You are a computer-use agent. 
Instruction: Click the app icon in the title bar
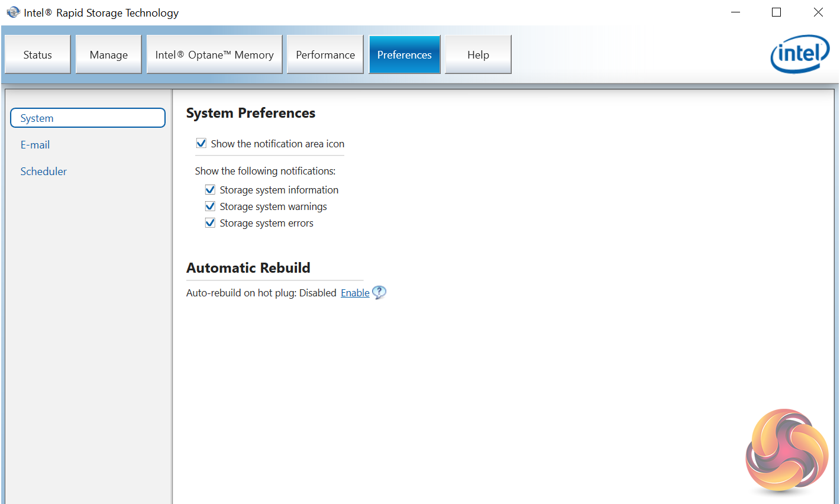[13, 12]
